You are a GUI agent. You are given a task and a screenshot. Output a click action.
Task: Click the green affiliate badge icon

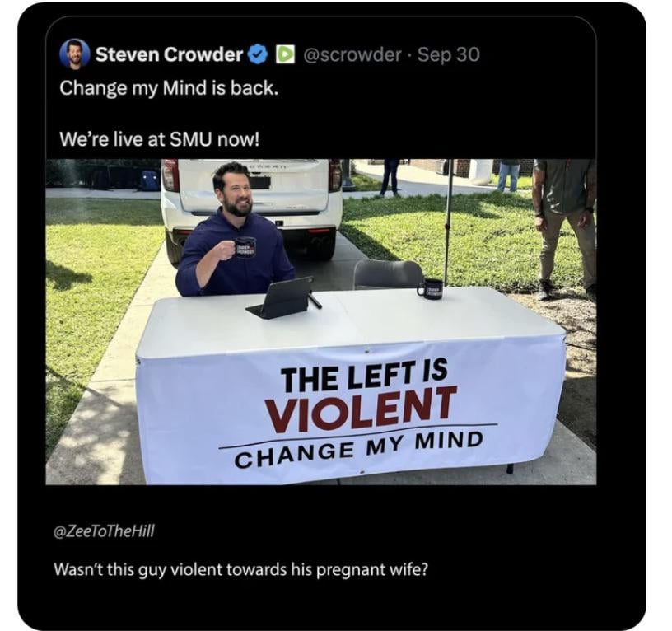click(x=285, y=54)
